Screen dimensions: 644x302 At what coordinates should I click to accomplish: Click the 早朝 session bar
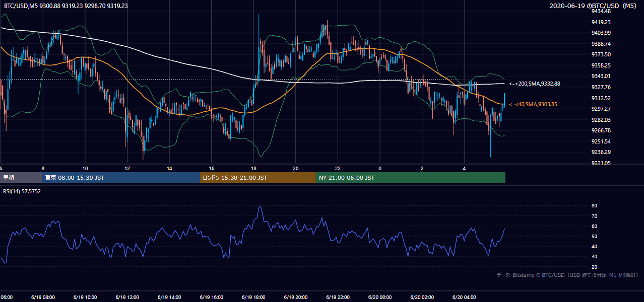21,178
